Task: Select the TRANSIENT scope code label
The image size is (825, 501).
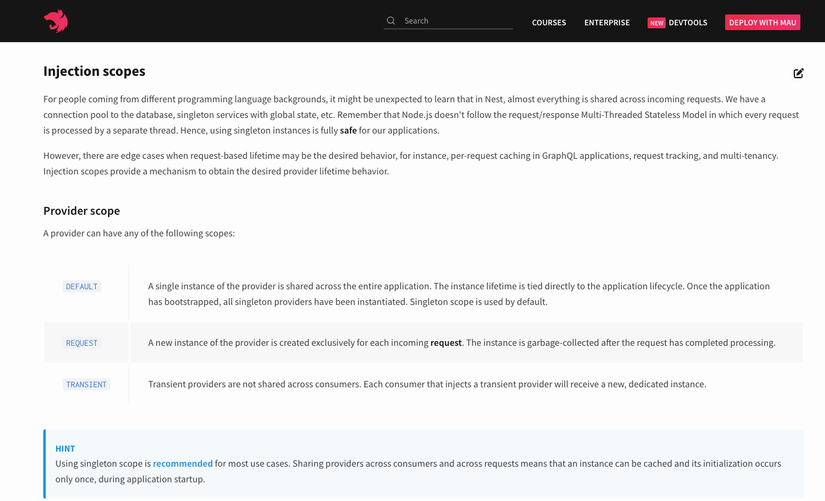Action: pyautogui.click(x=86, y=384)
